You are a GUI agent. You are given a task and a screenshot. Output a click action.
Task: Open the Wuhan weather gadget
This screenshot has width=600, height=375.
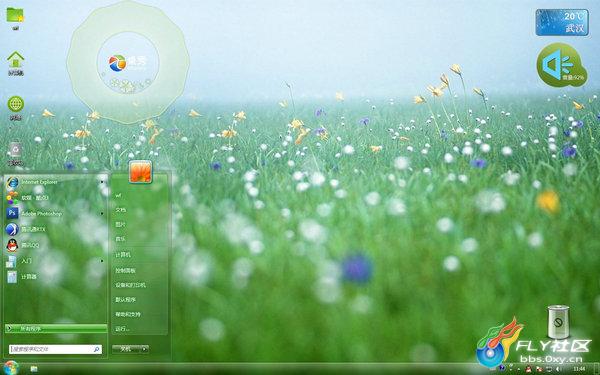562,23
